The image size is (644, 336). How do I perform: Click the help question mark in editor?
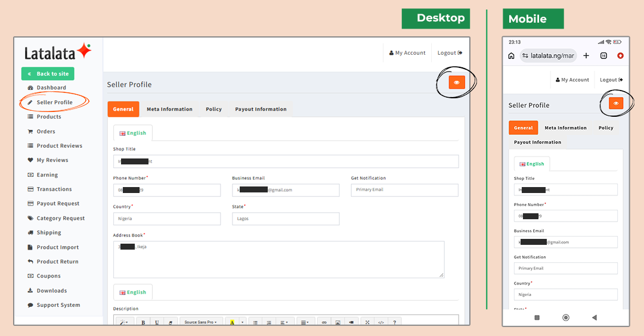(394, 322)
